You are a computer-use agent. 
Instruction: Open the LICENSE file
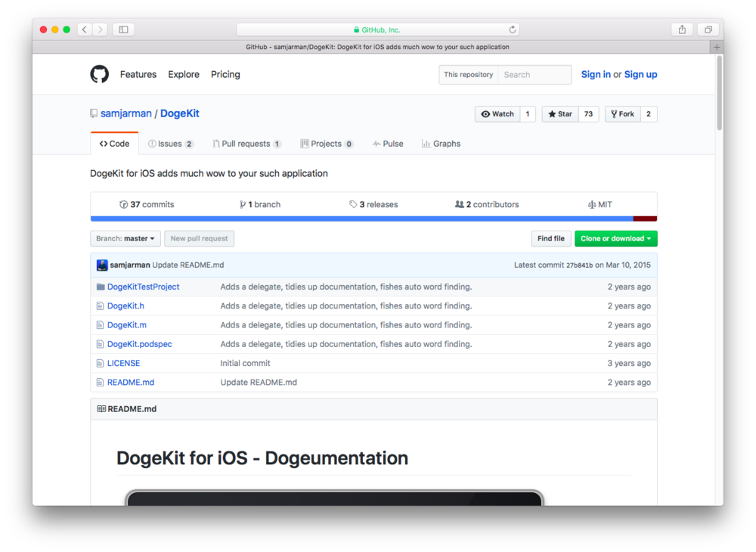(x=123, y=363)
